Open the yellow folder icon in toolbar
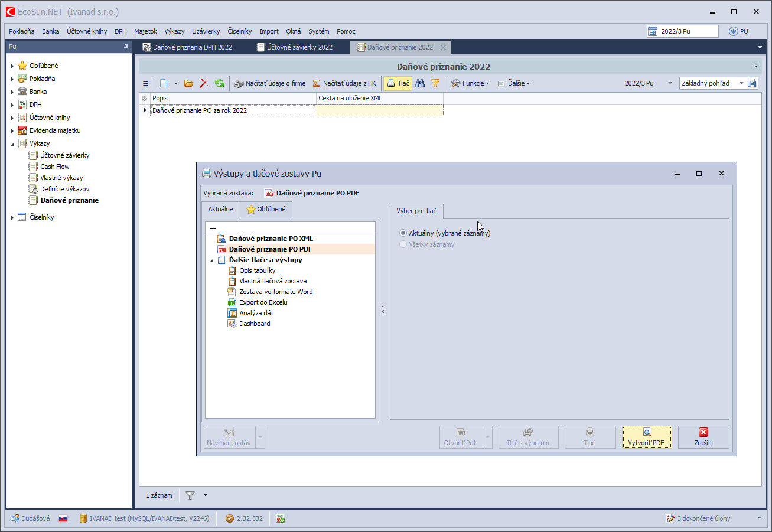The width and height of the screenshot is (772, 532). pos(189,84)
